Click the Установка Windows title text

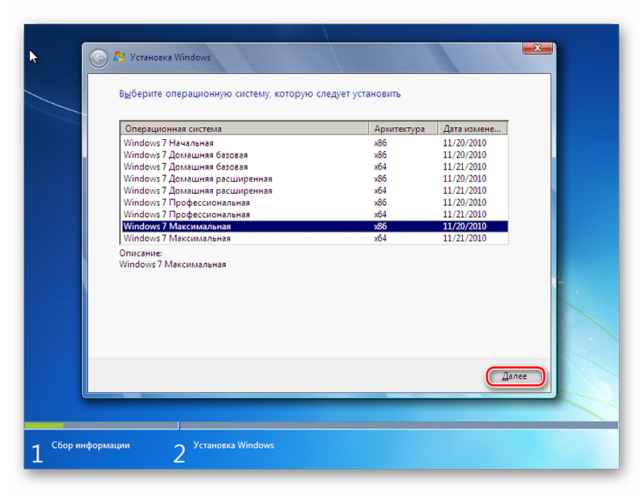click(x=170, y=57)
